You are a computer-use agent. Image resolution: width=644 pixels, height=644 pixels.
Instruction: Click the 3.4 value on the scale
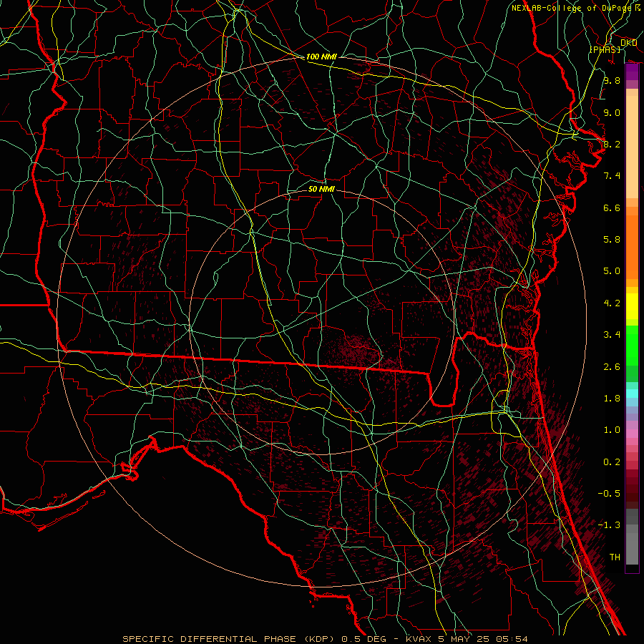[x=612, y=335]
